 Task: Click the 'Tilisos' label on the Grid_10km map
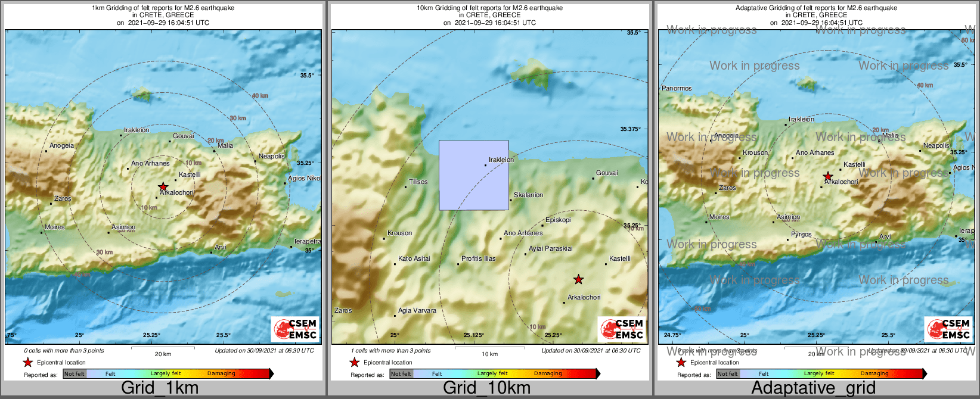click(418, 182)
